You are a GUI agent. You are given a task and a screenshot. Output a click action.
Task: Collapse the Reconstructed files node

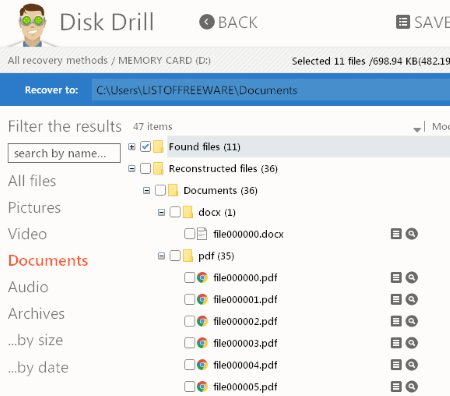[132, 169]
